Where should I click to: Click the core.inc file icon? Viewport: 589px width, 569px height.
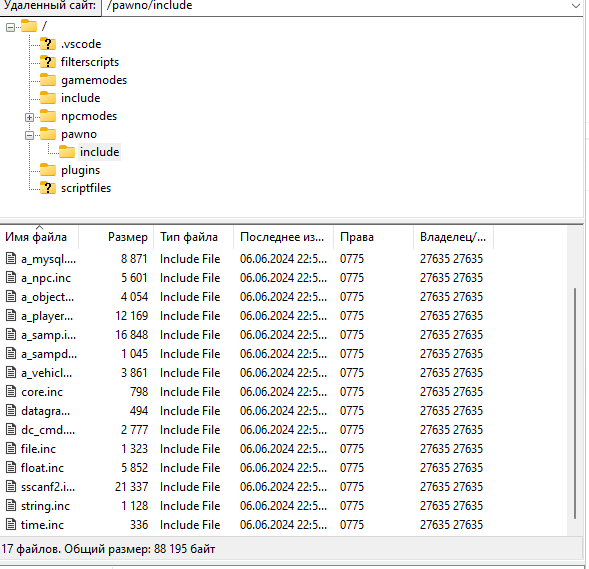point(11,392)
